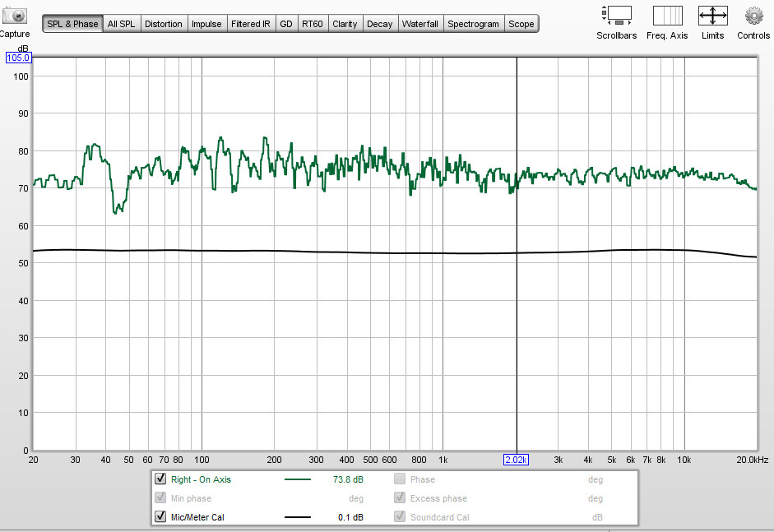The height and width of the screenshot is (532, 774).
Task: Toggle the Min phase checkbox
Action: (160, 497)
